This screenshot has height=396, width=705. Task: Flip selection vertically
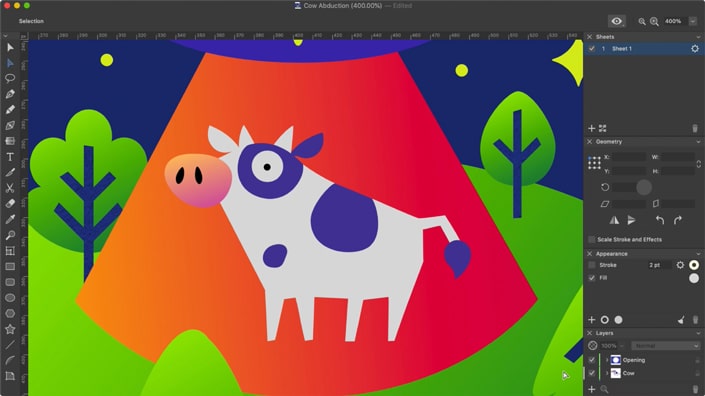(631, 220)
